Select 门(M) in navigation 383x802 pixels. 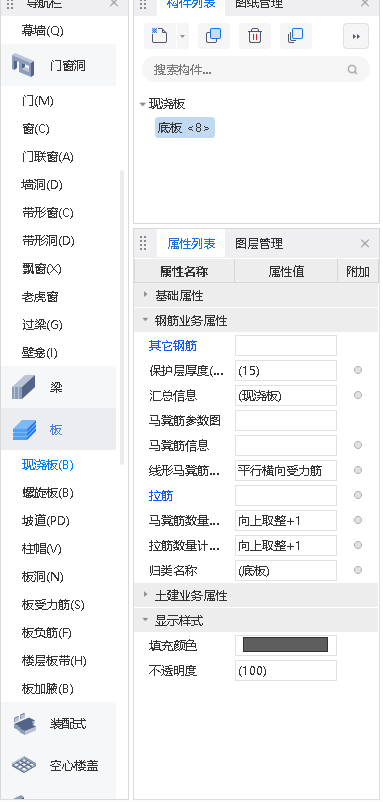(x=37, y=101)
